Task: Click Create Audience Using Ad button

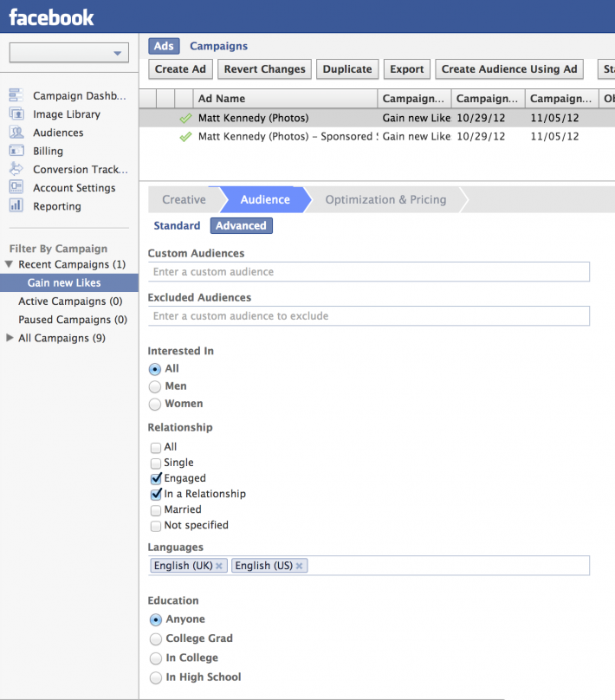Action: click(509, 69)
